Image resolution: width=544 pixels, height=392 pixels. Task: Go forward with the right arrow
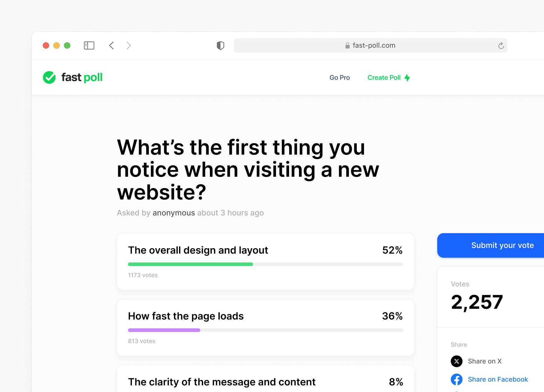coord(128,46)
